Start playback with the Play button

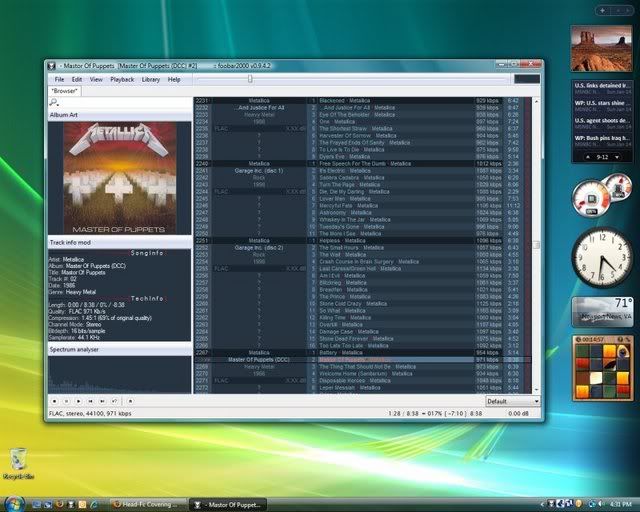tap(78, 401)
